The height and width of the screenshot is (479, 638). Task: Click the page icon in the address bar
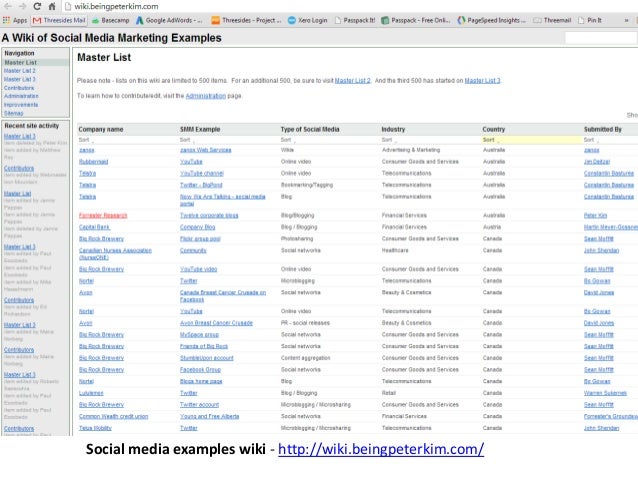click(x=68, y=7)
